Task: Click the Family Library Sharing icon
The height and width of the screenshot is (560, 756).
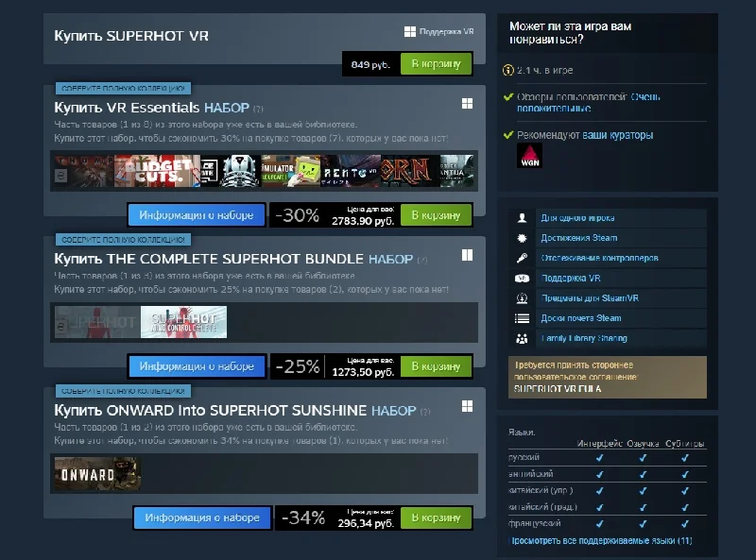Action: [x=522, y=338]
